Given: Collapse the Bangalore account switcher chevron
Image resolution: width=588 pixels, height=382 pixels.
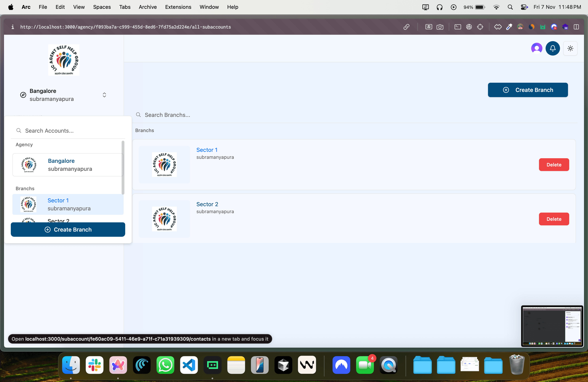Looking at the screenshot, I should [x=104, y=95].
